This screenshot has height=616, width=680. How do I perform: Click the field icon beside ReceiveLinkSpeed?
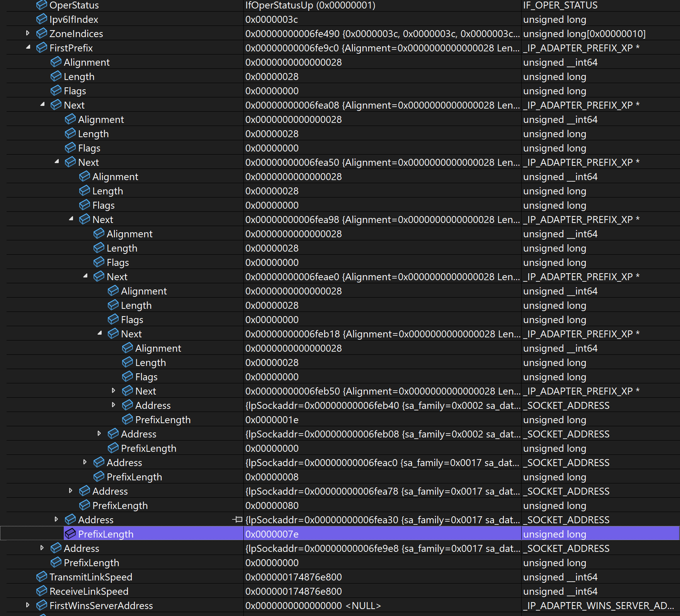[x=42, y=591]
